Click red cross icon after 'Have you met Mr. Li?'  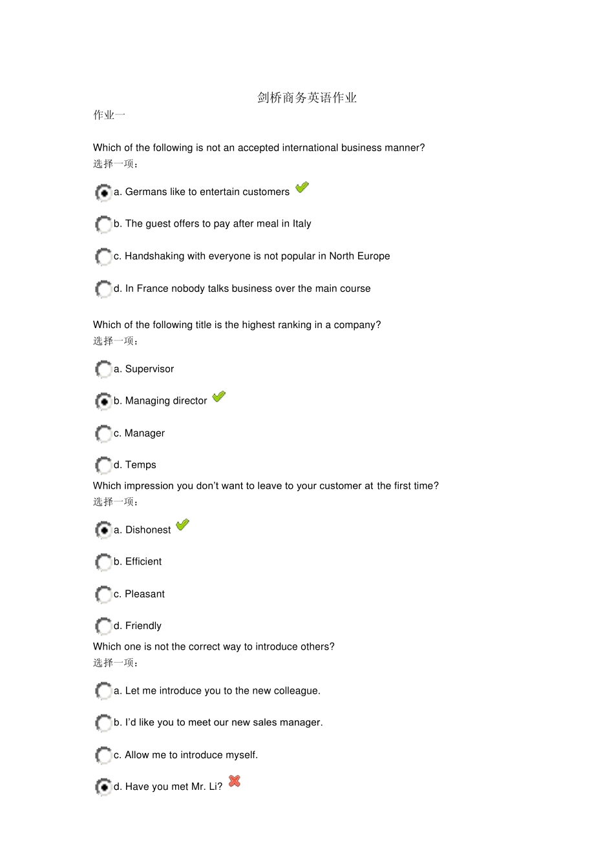tap(235, 781)
